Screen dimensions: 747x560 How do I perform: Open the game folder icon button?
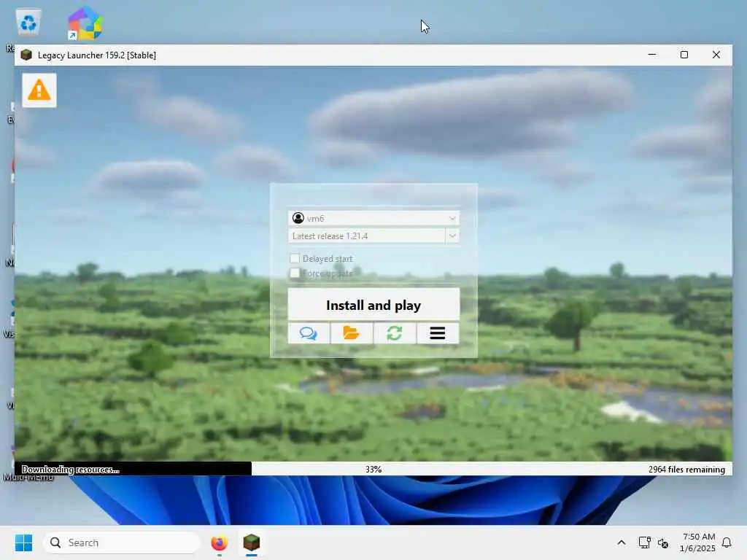coord(352,332)
